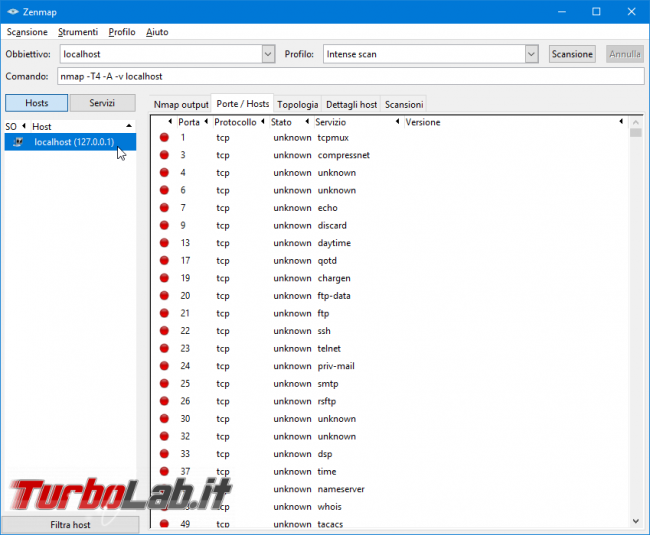650x535 pixels.
Task: Click the red status dot for port 20 ftp-data
Action: [164, 295]
